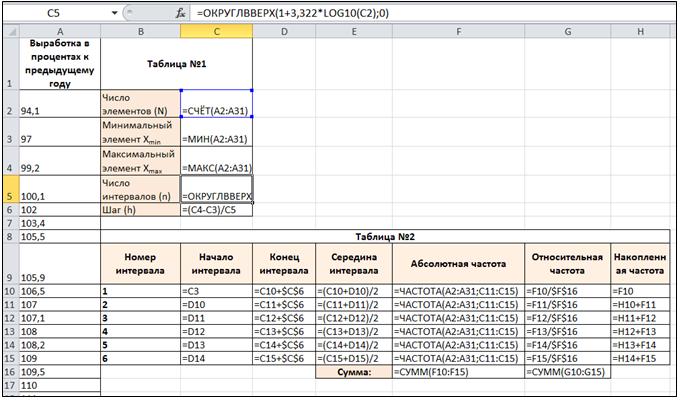This screenshot has width=679, height=400.
Task: Select row 5 header
Action: tap(9, 191)
